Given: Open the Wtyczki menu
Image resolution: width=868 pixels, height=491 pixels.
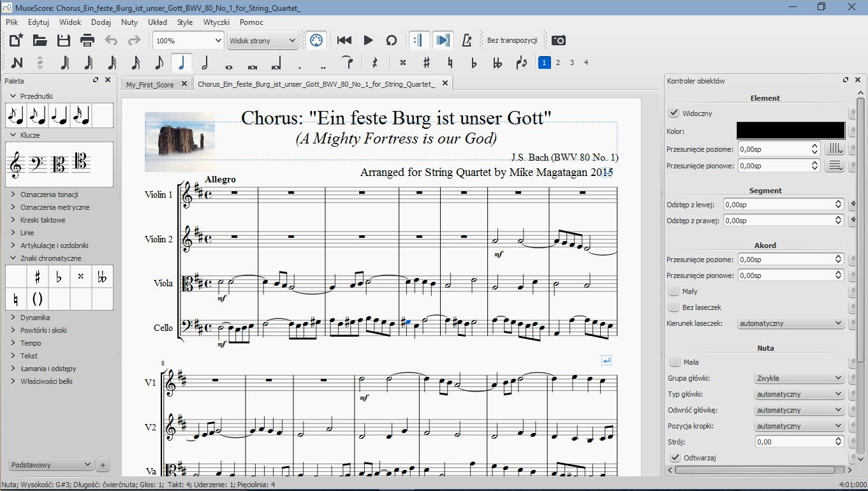Looking at the screenshot, I should (x=217, y=22).
